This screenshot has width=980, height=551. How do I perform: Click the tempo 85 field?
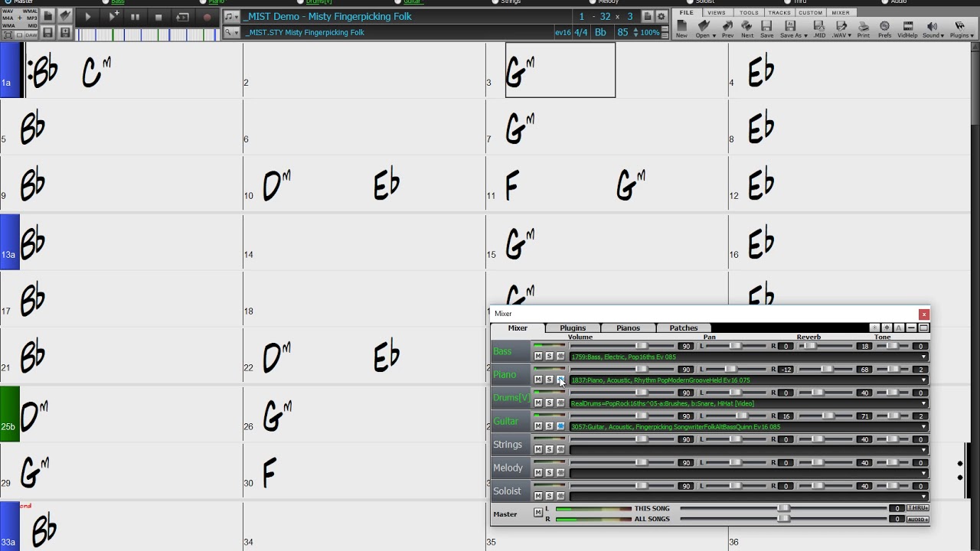point(622,32)
